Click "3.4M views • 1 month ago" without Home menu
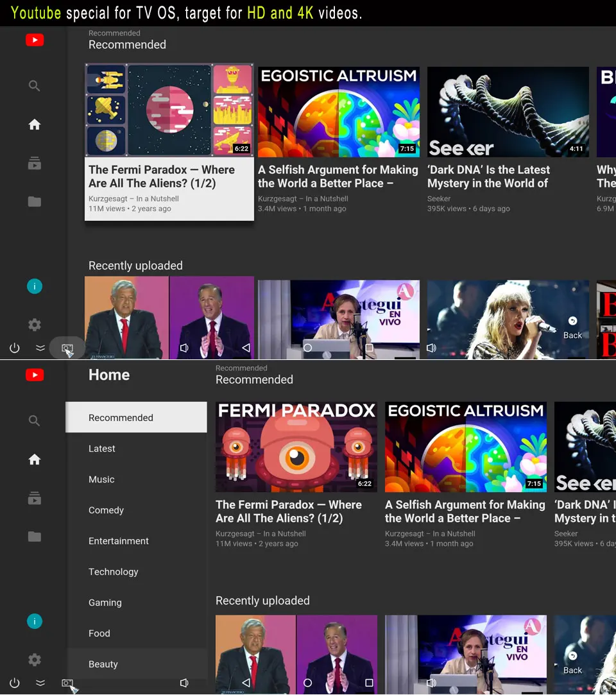This screenshot has width=616, height=695. click(302, 209)
